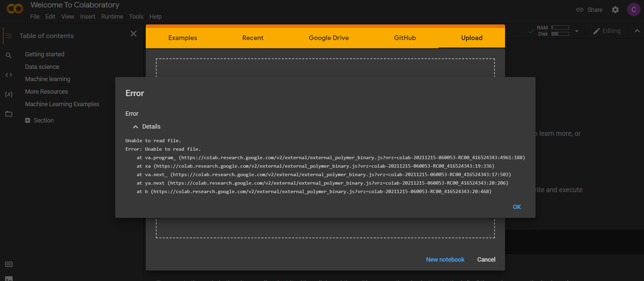Collapse the header with the up chevron

coord(637,31)
